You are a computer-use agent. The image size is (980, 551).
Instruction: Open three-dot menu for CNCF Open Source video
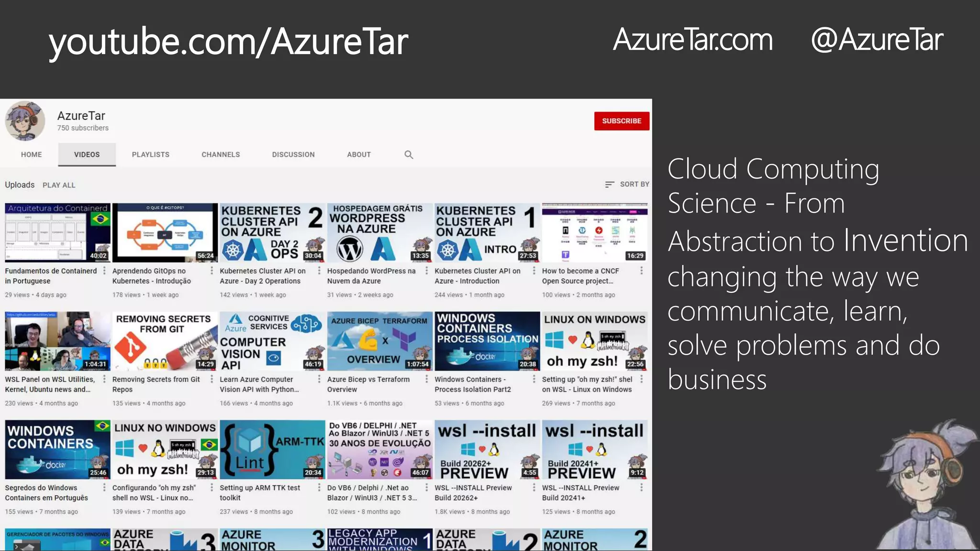click(x=641, y=271)
